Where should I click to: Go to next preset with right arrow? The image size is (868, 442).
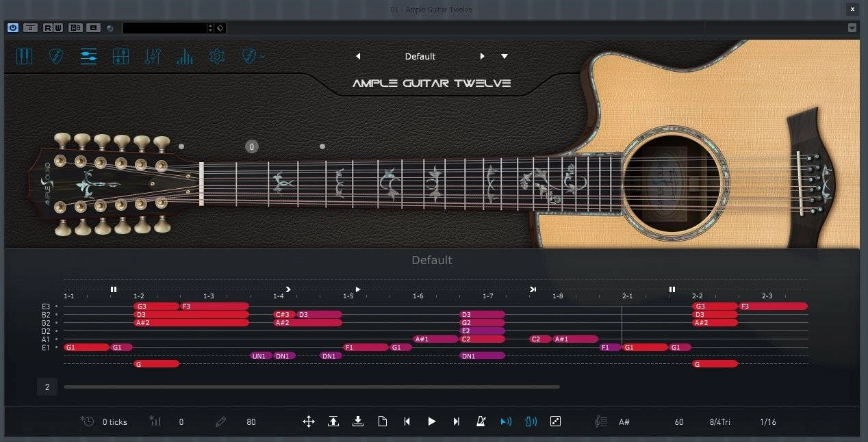pyautogui.click(x=482, y=56)
